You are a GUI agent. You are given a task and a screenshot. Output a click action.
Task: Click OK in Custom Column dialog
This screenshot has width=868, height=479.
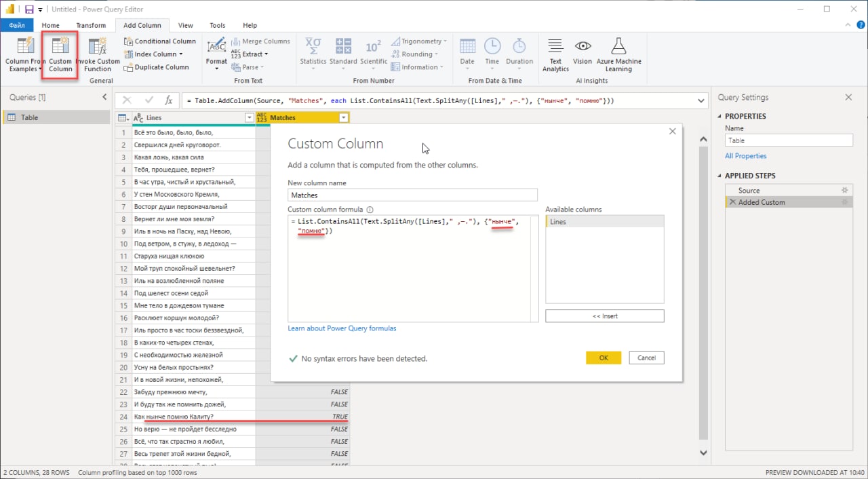pos(604,358)
